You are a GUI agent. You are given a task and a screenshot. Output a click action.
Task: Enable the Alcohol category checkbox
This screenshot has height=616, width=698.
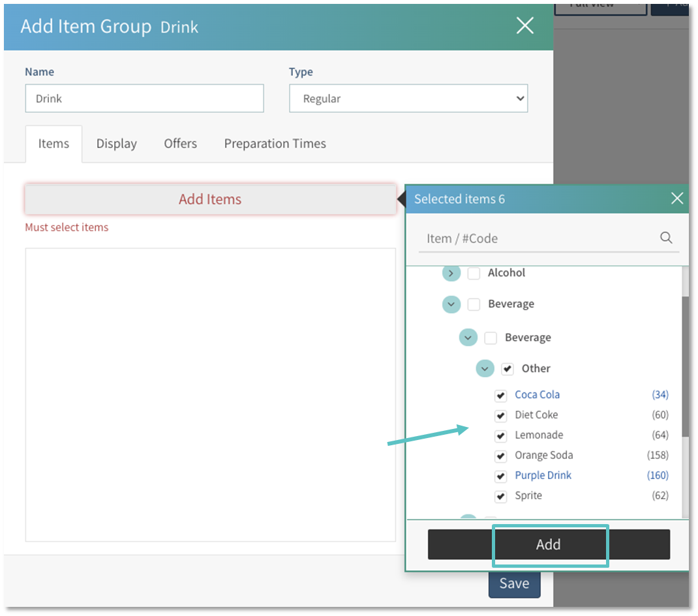pyautogui.click(x=474, y=273)
